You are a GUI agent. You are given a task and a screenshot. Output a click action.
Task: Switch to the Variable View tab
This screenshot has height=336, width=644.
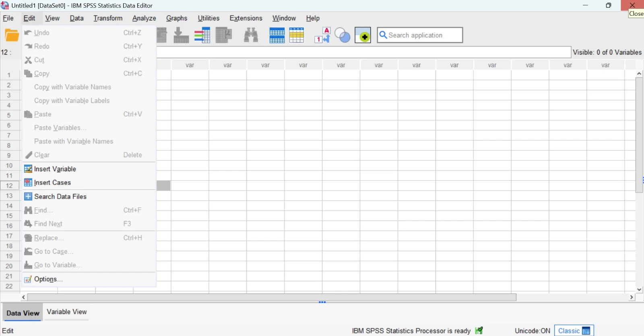click(x=67, y=312)
